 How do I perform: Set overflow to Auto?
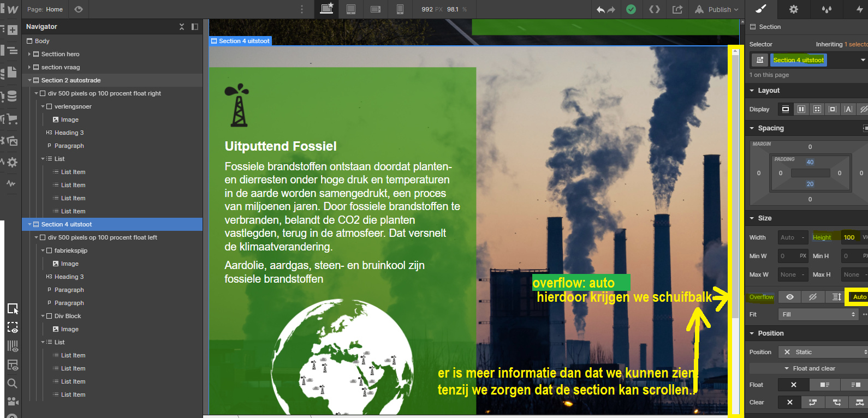pos(858,297)
